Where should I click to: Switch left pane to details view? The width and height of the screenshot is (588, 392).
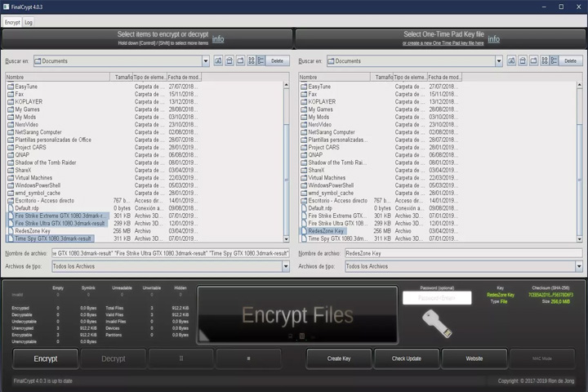[261, 60]
